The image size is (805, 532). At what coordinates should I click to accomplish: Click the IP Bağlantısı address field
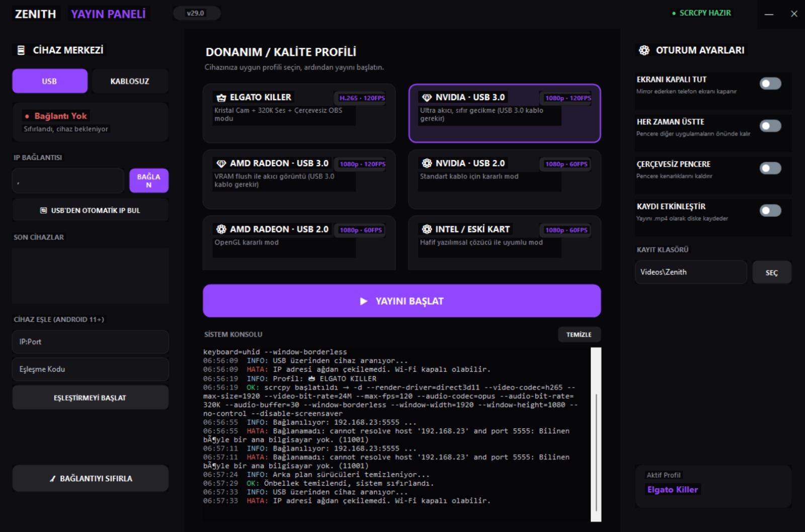click(x=68, y=181)
